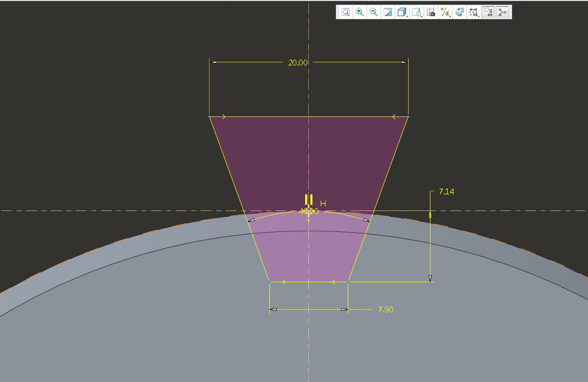Repaint the graphics window
This screenshot has width=588, height=382.
pyautogui.click(x=388, y=12)
